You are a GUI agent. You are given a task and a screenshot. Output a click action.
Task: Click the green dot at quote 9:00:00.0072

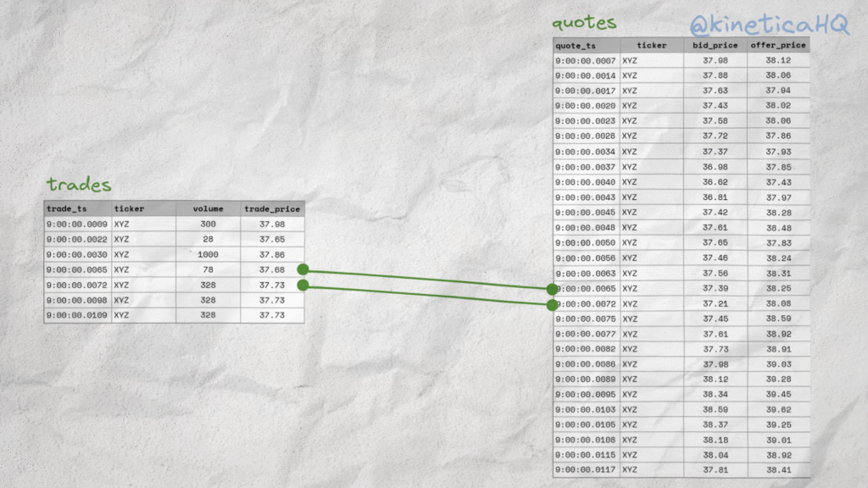[553, 304]
